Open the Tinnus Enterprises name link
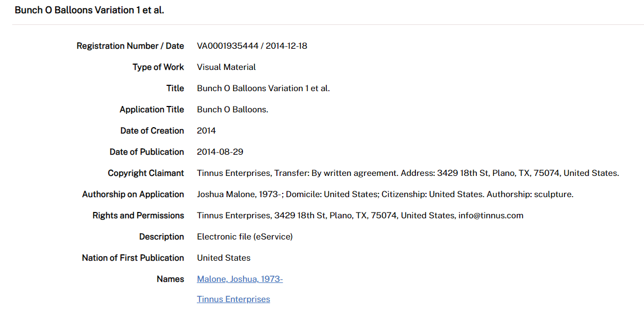 pyautogui.click(x=233, y=299)
